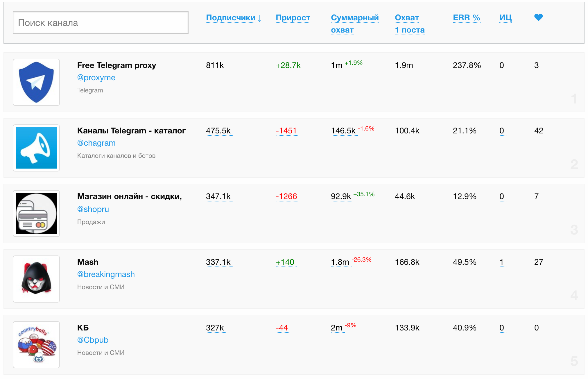Click the 166.8k post reach value
This screenshot has height=379, width=588.
407,262
